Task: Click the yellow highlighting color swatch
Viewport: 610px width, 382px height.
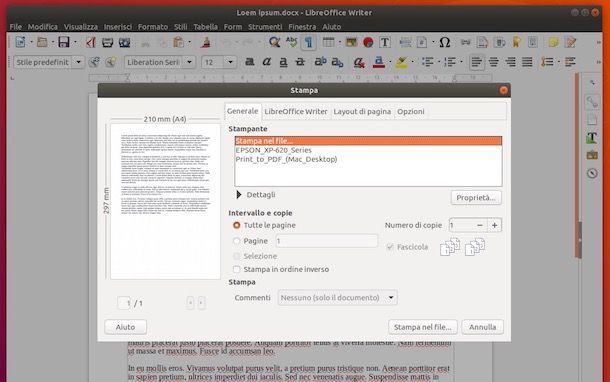Action: [x=401, y=62]
